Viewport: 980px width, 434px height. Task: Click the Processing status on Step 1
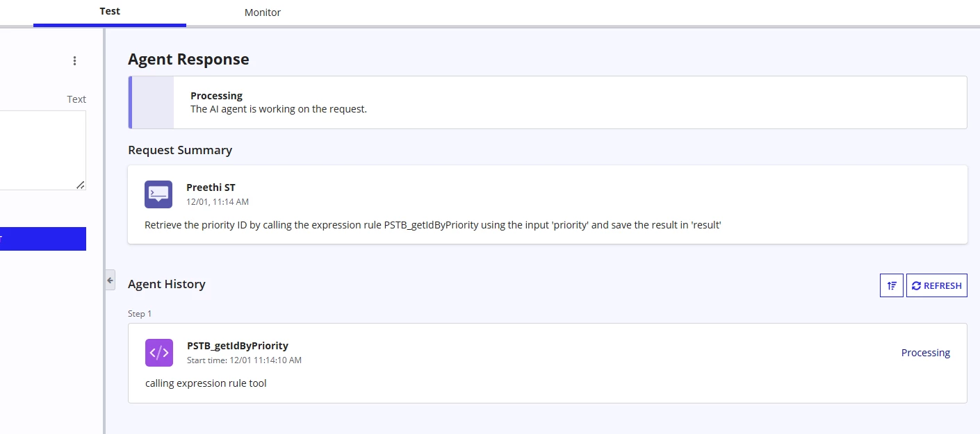(926, 353)
